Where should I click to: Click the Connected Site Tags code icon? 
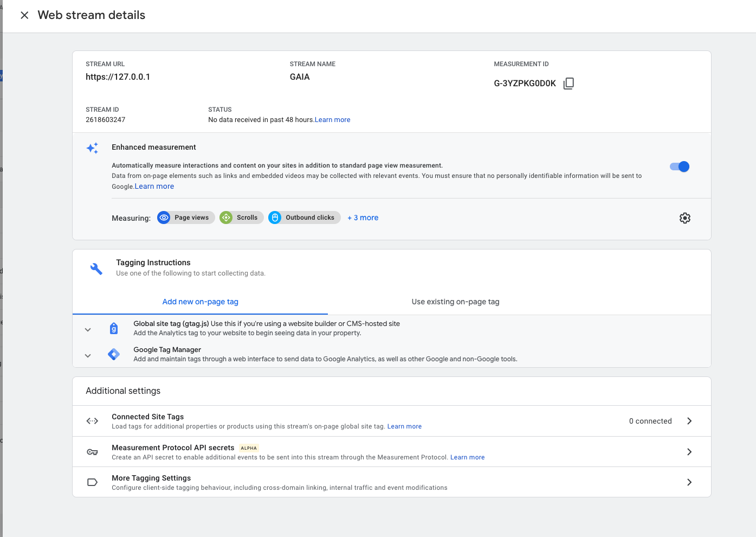tap(93, 421)
